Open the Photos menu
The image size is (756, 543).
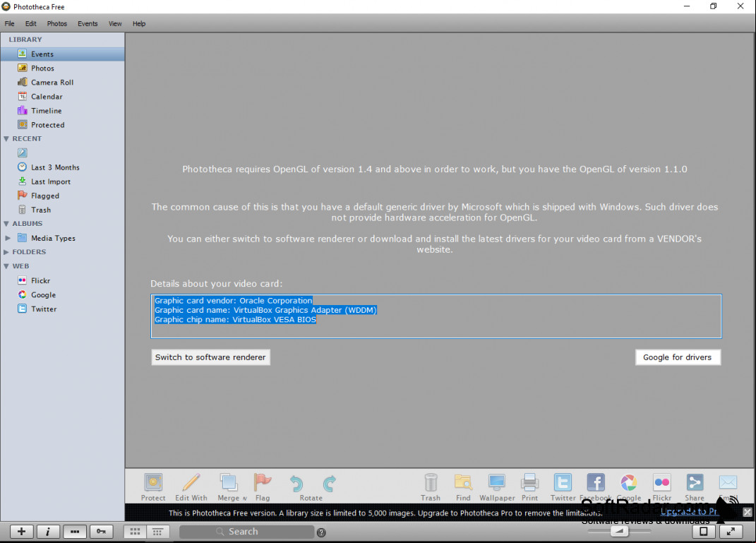pyautogui.click(x=57, y=23)
